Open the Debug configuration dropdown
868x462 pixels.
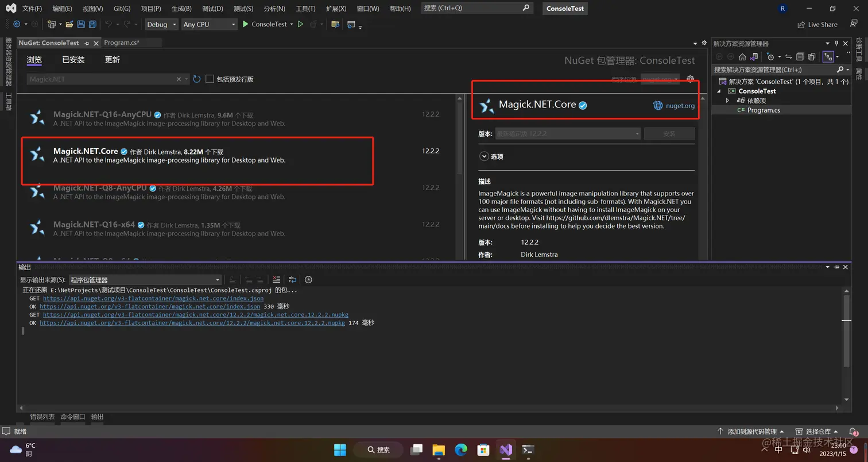coord(161,24)
